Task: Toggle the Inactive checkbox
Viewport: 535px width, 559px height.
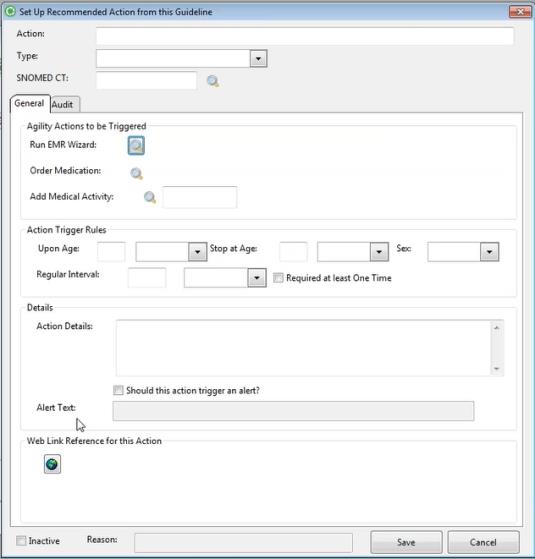Action: [x=21, y=540]
